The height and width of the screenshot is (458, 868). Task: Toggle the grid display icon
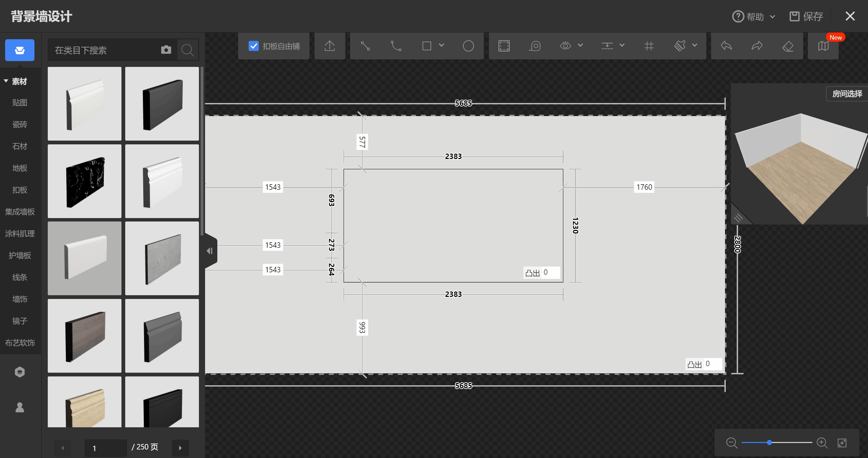tap(649, 46)
